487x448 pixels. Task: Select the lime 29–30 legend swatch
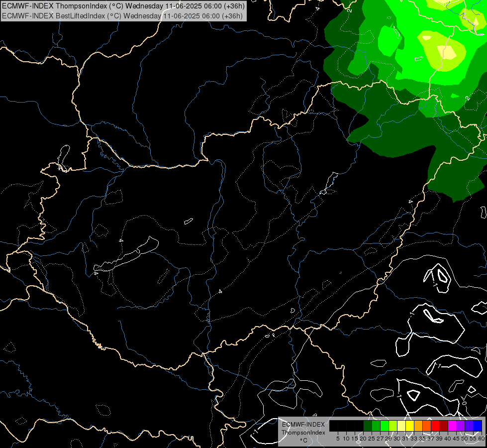pyautogui.click(x=393, y=426)
